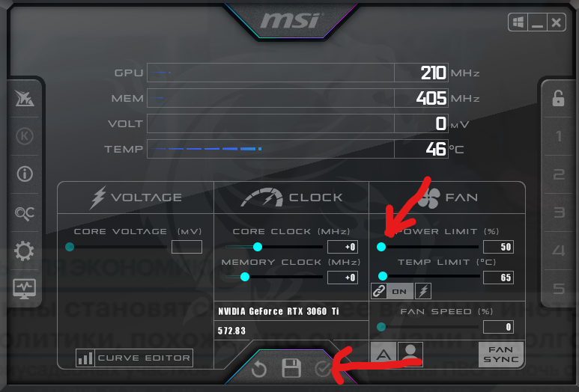Screen dimensions: 579x392
Task: Save the profile with floppy disk icon
Action: (291, 367)
